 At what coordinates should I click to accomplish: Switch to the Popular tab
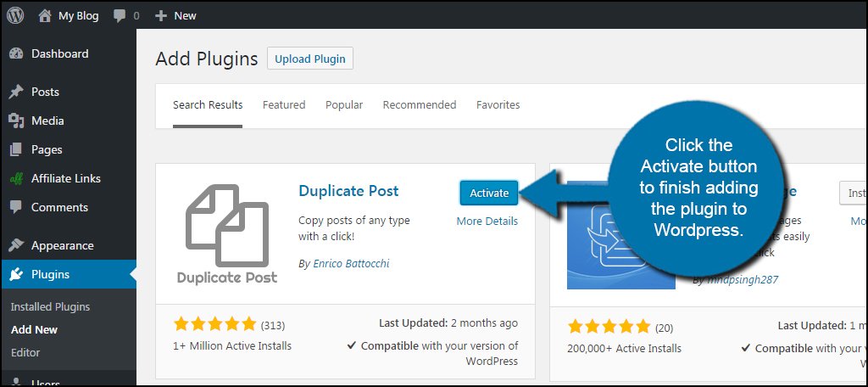click(344, 104)
